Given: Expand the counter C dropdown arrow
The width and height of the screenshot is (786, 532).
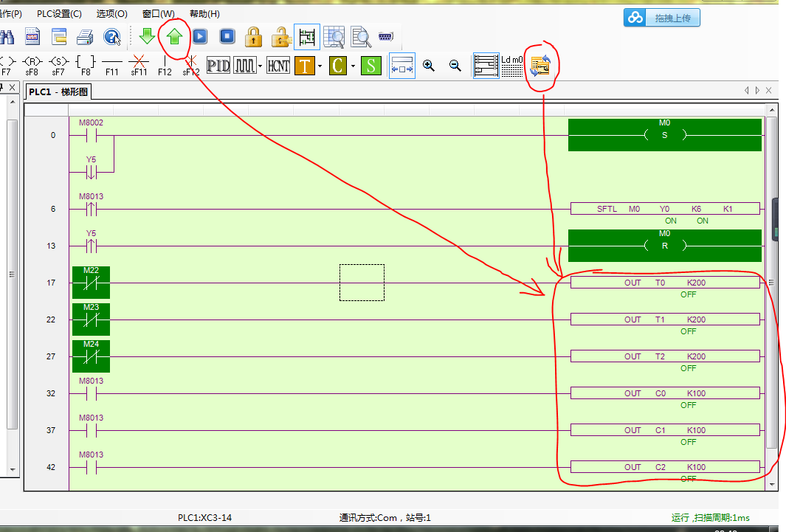Looking at the screenshot, I should pos(353,66).
